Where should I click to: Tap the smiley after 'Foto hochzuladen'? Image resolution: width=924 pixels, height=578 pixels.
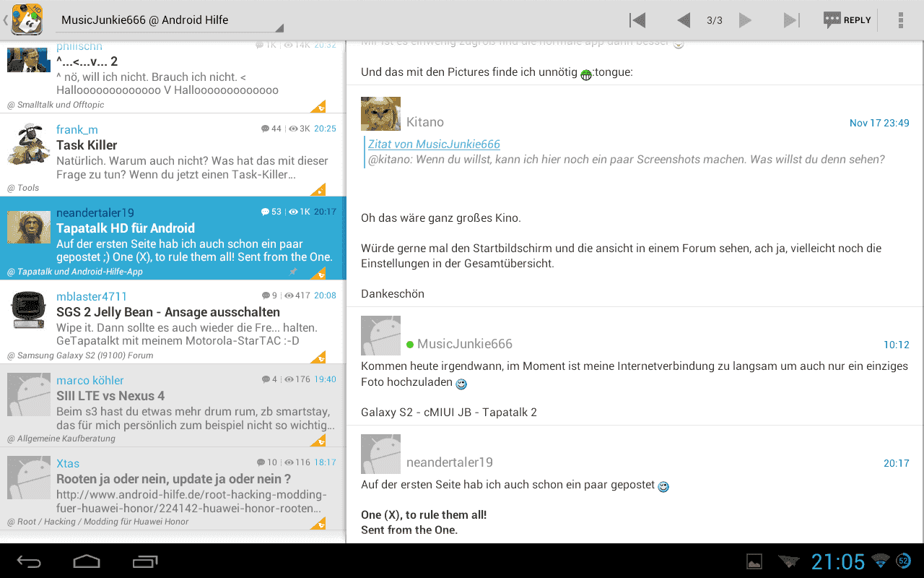click(x=461, y=384)
